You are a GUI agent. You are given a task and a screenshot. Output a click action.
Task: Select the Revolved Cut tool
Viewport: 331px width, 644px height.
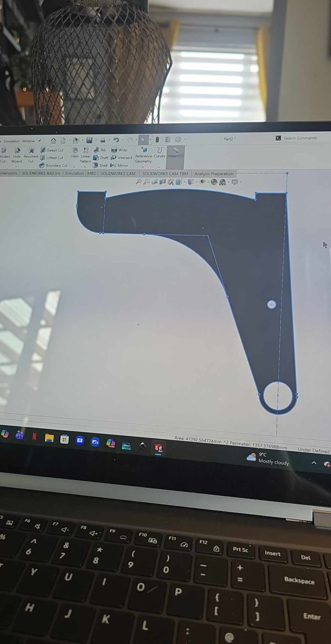click(31, 156)
